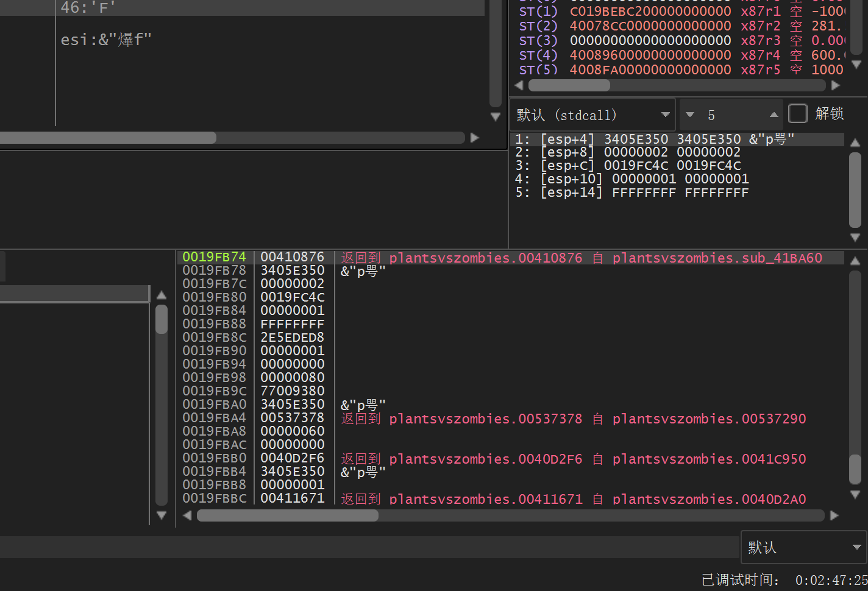The height and width of the screenshot is (591, 868).
Task: Click the stack view scroll-up arrow
Action: click(x=855, y=261)
